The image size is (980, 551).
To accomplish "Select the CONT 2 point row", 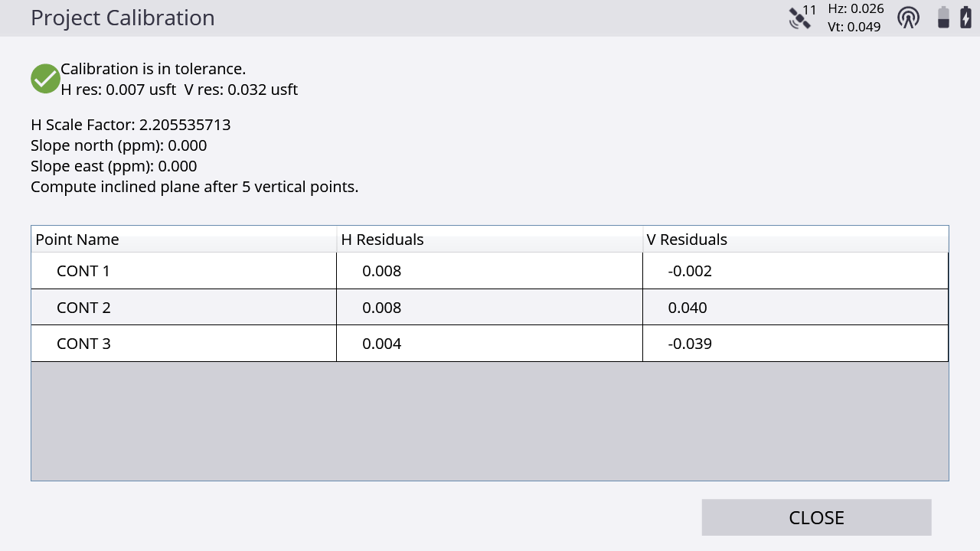I will [83, 308].
